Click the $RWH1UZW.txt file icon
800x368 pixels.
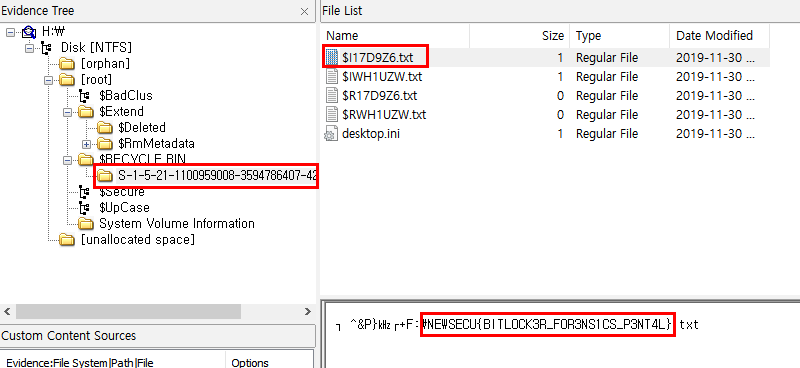[x=332, y=115]
